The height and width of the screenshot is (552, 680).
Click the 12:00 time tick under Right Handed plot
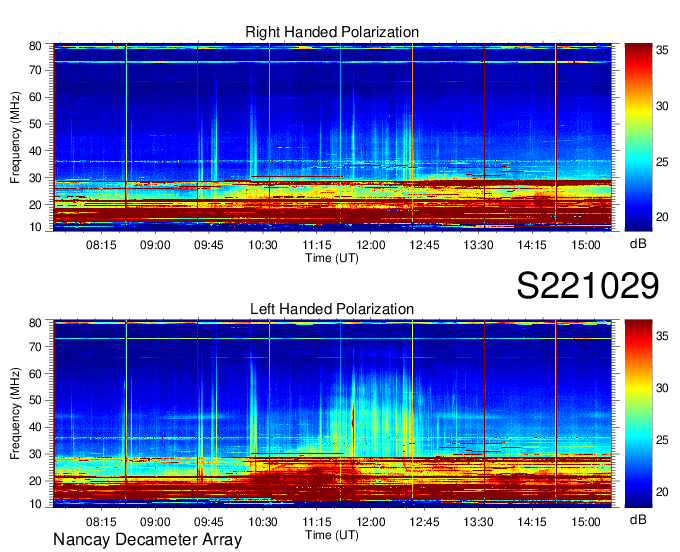[370, 245]
